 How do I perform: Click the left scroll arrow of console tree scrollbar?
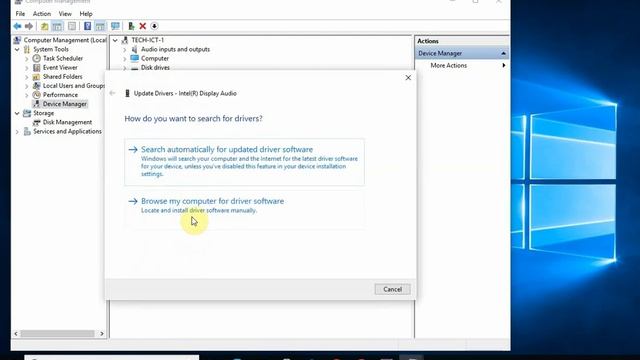[16, 333]
